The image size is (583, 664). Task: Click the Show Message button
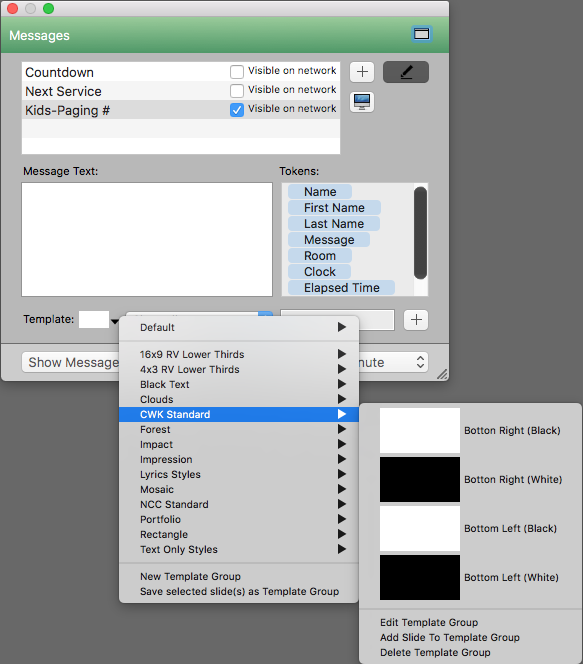[71, 362]
